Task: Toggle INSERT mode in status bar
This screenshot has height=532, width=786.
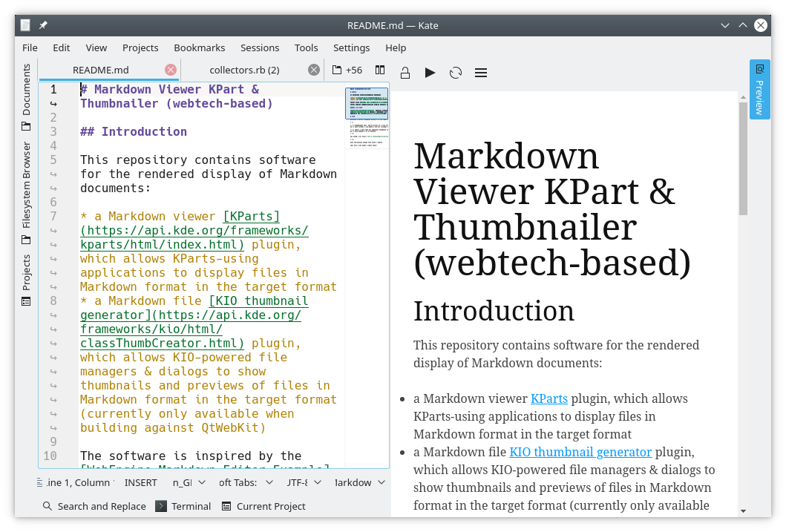Action: point(140,482)
